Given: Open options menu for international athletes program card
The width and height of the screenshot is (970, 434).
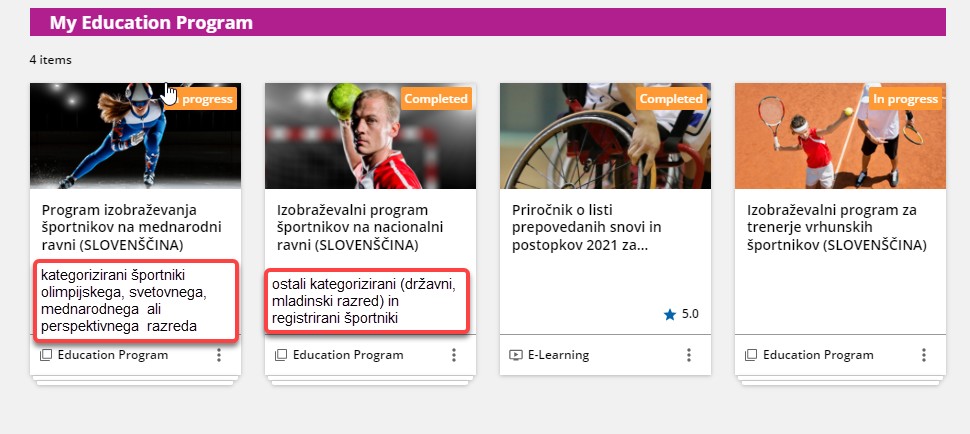Looking at the screenshot, I should coord(218,355).
